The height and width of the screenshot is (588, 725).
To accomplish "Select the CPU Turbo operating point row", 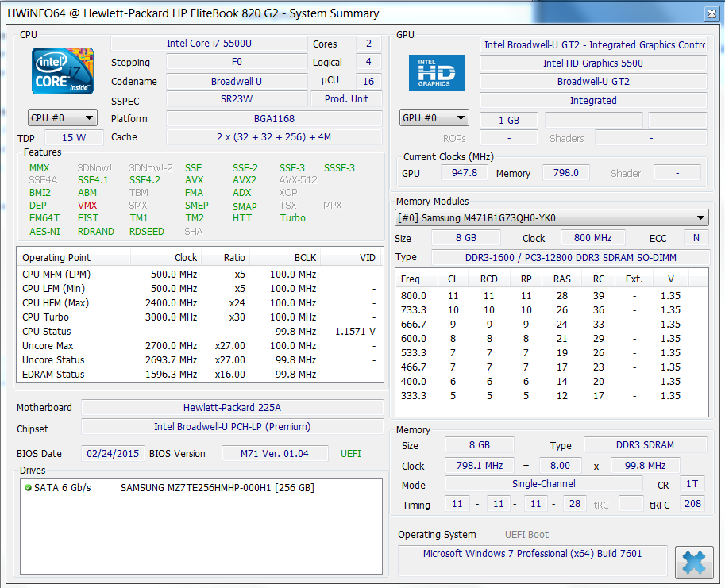I will click(200, 317).
